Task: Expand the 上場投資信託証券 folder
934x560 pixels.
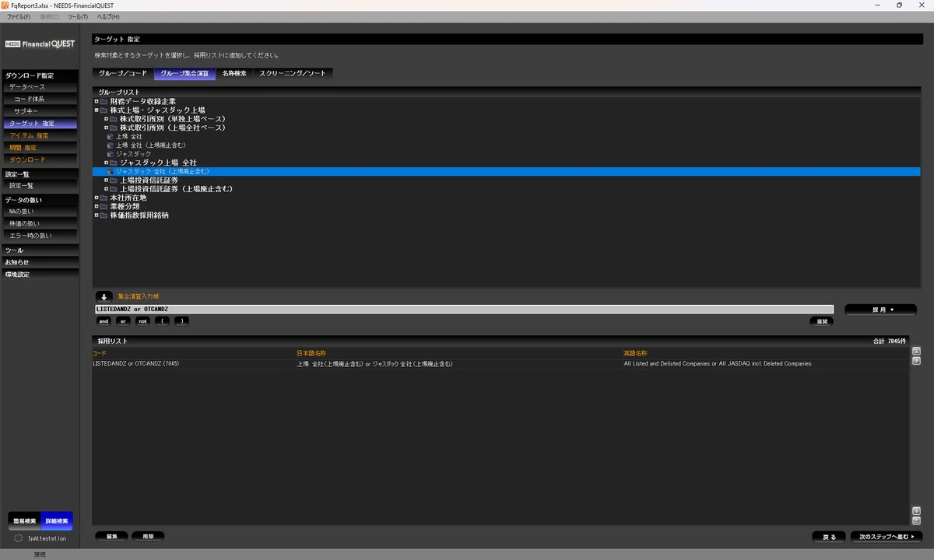Action: click(106, 180)
